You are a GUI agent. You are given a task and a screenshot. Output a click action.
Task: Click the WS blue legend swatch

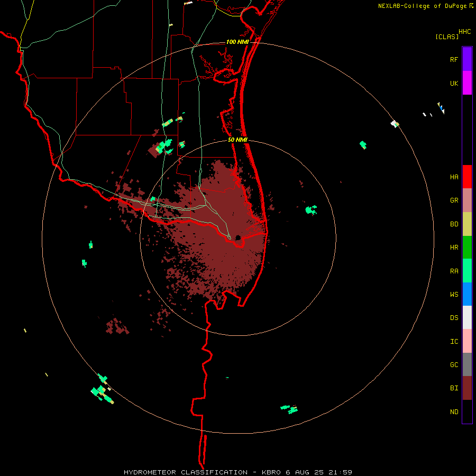[467, 294]
